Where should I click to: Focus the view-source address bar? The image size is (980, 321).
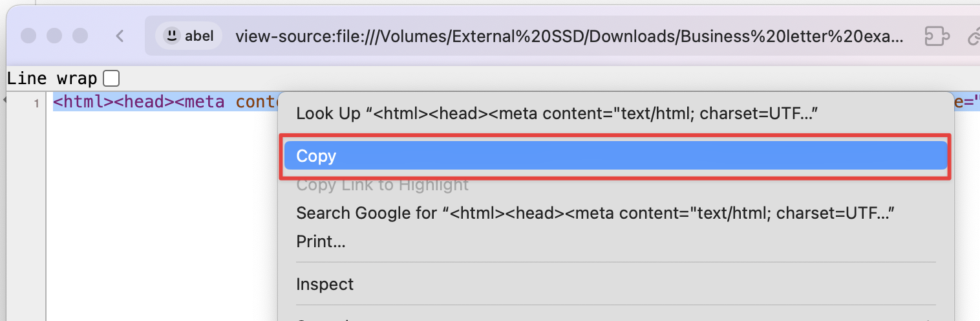coord(569,36)
